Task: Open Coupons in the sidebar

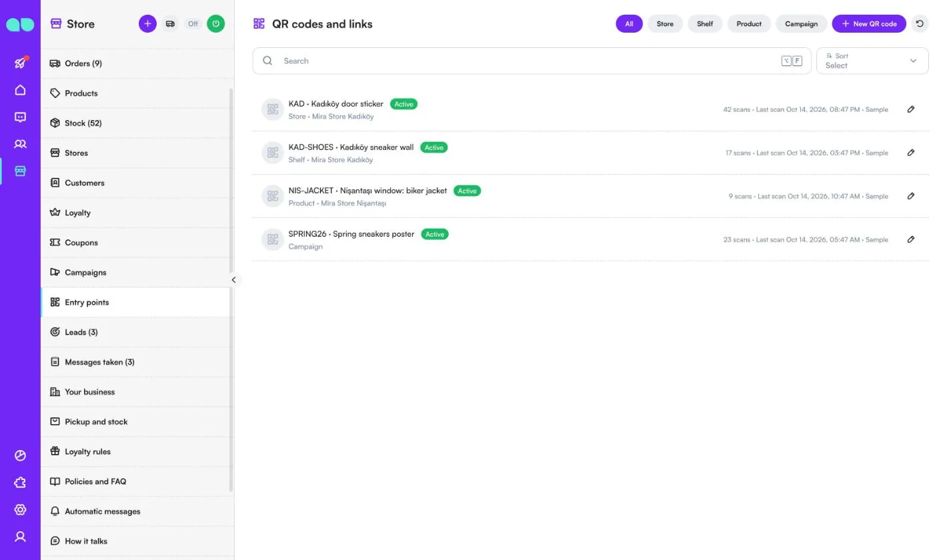Action: [137, 243]
